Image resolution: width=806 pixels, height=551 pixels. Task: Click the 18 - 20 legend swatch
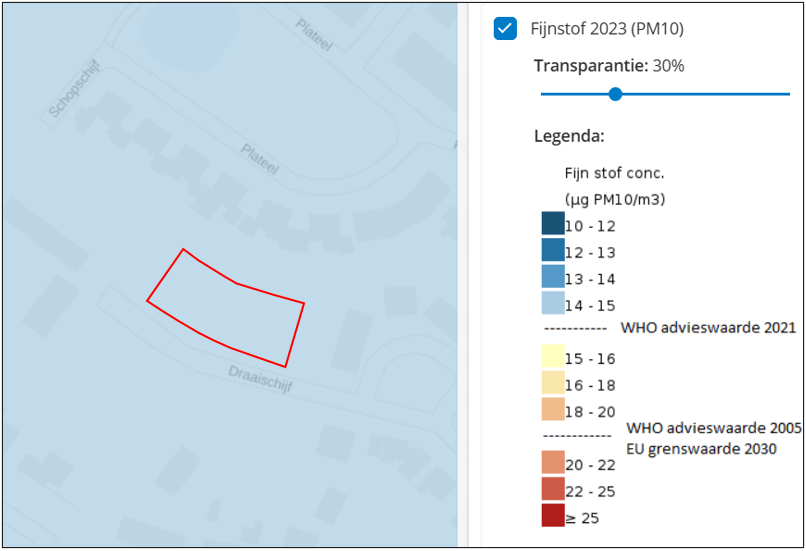tap(553, 409)
